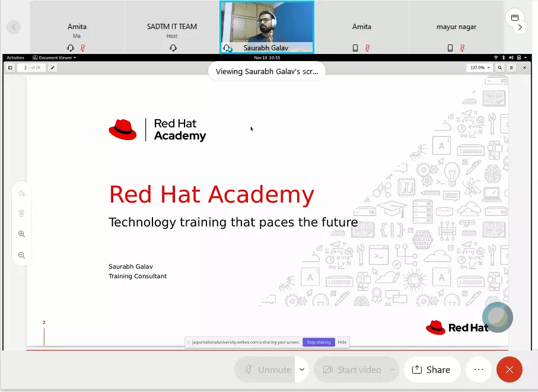This screenshot has width=538, height=392.
Task: Click wifi icon in shared top bar
Action: (496, 58)
